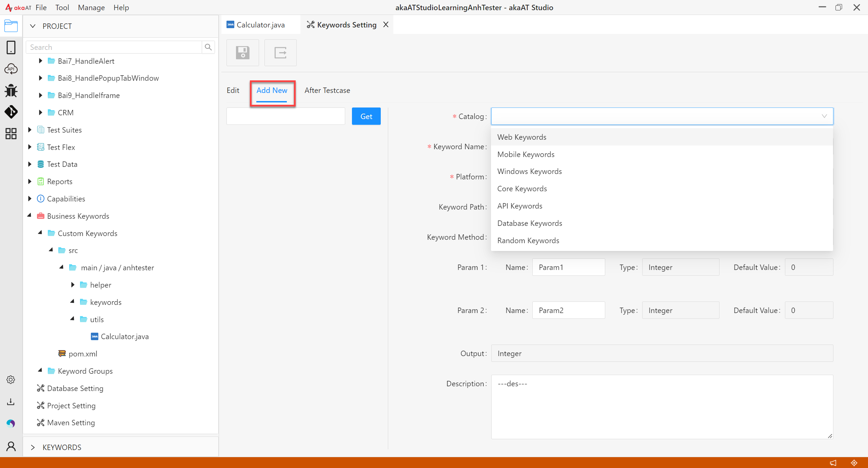Click the project Search input field
Image resolution: width=868 pixels, height=468 pixels.
[114, 47]
